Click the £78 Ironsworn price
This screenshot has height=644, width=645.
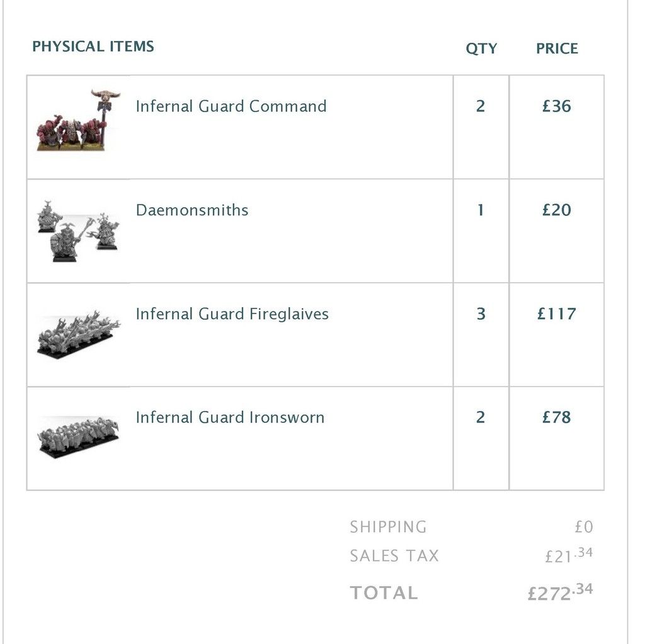(x=557, y=417)
